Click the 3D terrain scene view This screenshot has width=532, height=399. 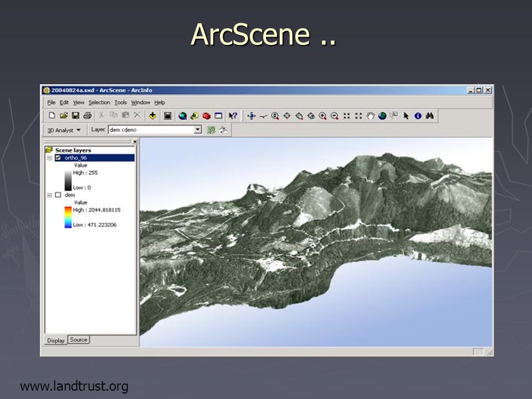[x=316, y=242]
